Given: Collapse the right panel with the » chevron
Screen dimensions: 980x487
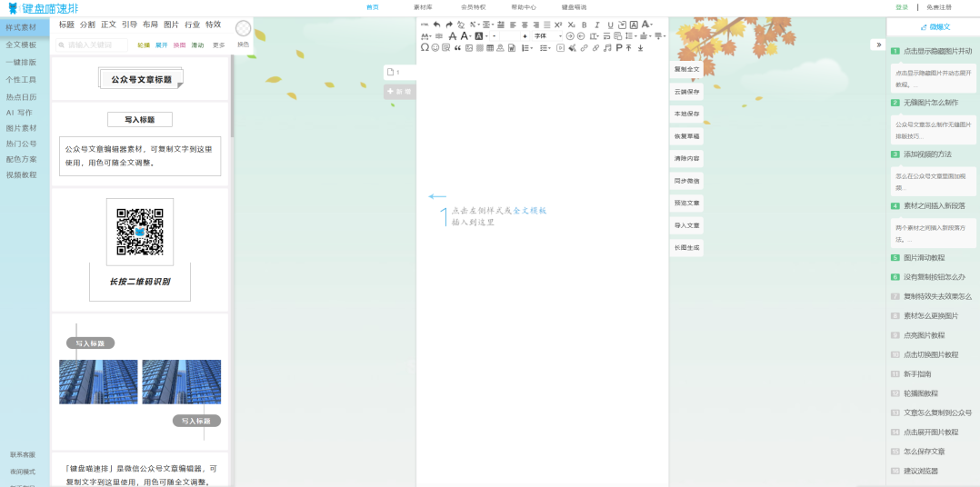Looking at the screenshot, I should 878,45.
